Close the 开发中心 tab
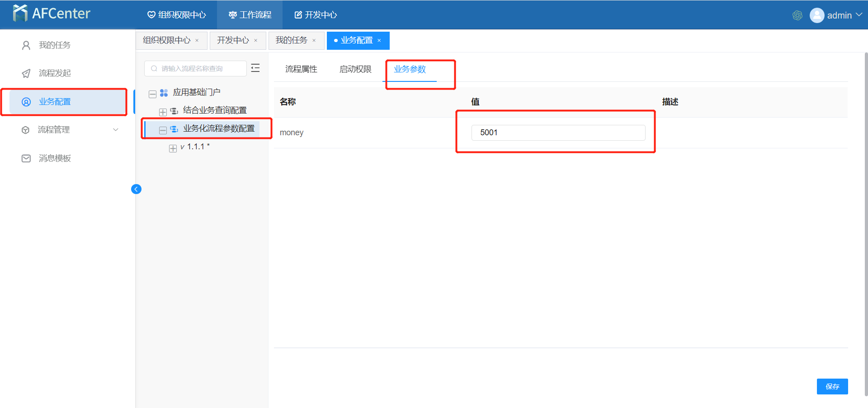868x408 pixels. [256, 41]
